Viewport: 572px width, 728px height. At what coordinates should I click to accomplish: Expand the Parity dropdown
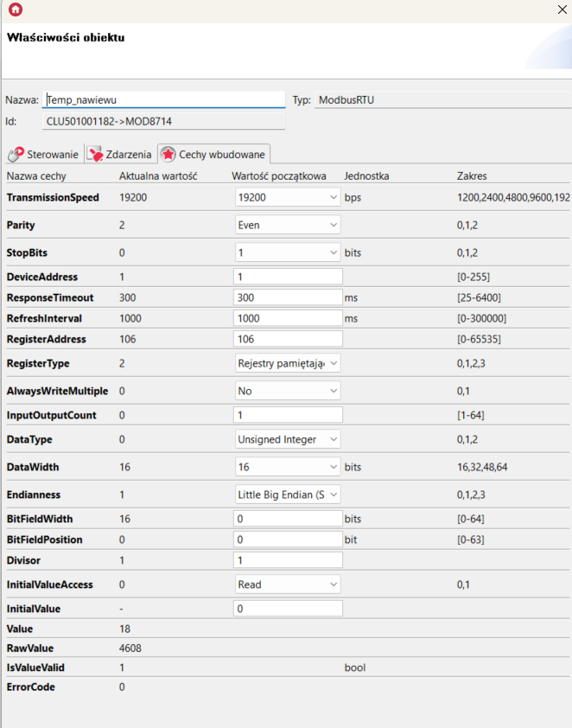pos(288,225)
